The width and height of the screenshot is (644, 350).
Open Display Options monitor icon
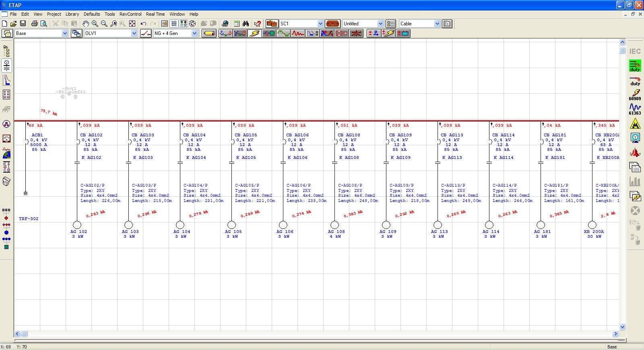[635, 138]
